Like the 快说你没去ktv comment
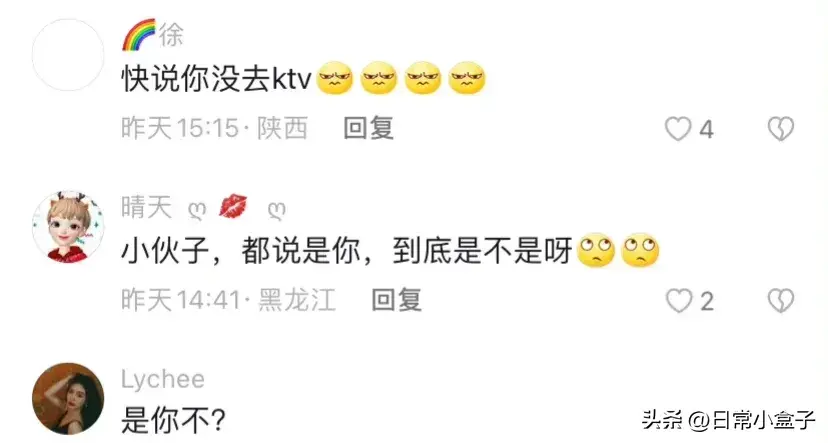Image resolution: width=828 pixels, height=443 pixels. (x=678, y=129)
